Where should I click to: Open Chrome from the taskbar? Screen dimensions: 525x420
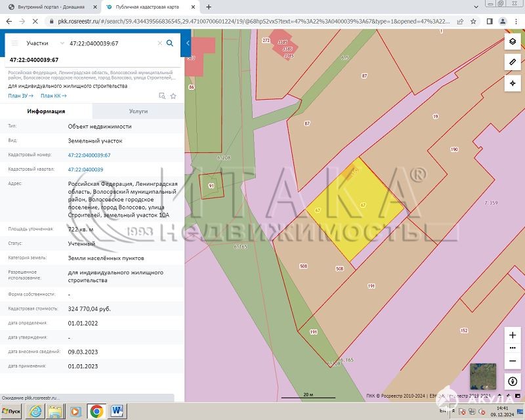pos(96,411)
